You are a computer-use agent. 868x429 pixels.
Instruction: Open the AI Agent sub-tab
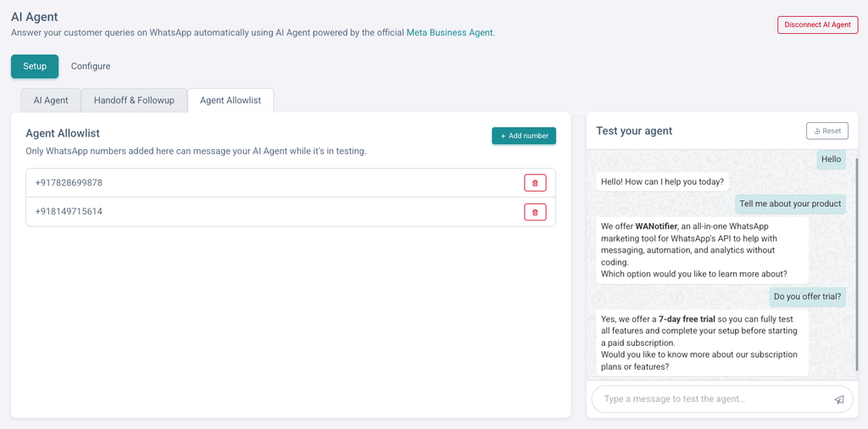(x=51, y=100)
